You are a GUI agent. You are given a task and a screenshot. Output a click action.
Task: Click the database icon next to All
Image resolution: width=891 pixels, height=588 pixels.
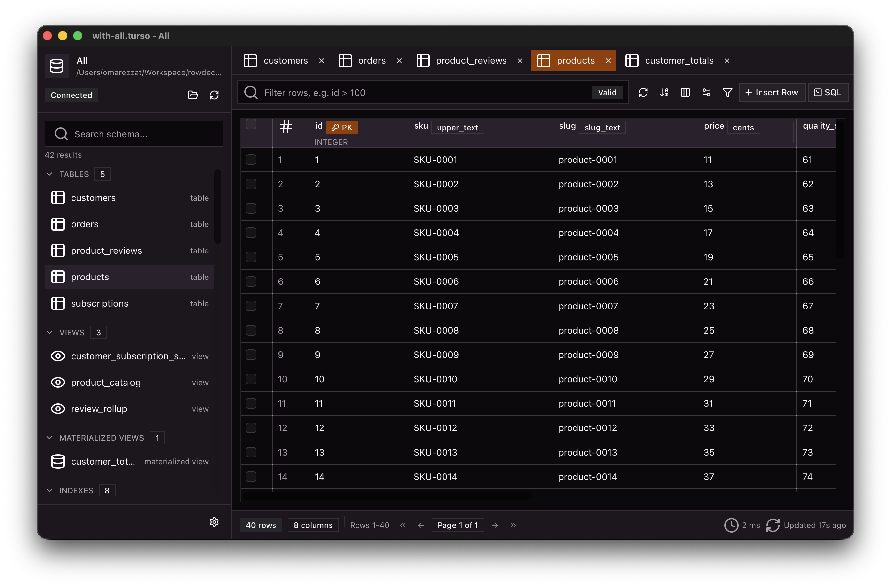pyautogui.click(x=57, y=66)
